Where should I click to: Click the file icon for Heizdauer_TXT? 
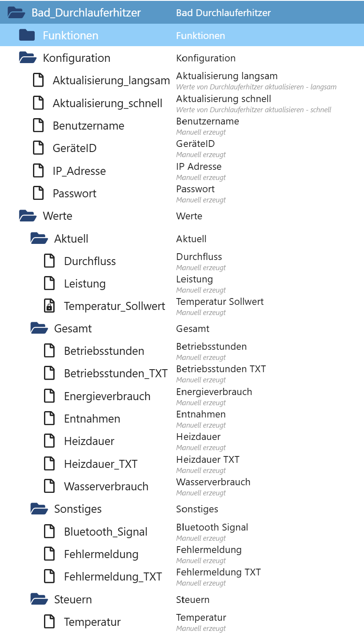(50, 464)
